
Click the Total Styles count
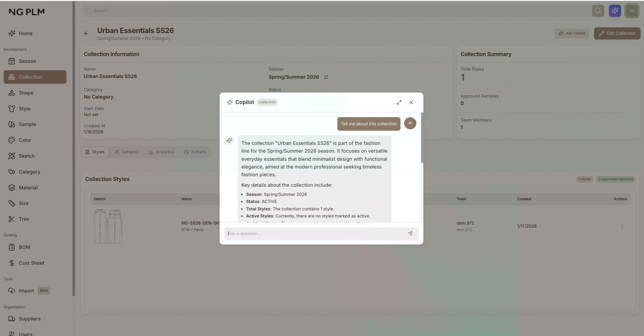463,78
